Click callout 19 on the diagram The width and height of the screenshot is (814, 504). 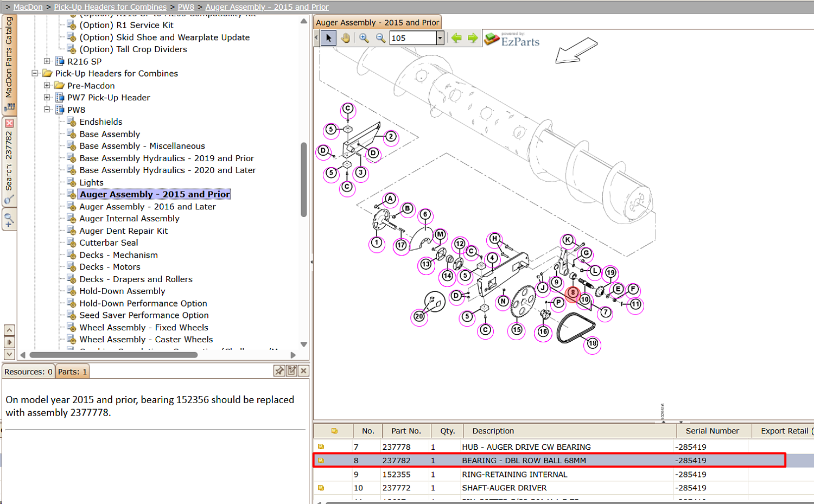610,273
